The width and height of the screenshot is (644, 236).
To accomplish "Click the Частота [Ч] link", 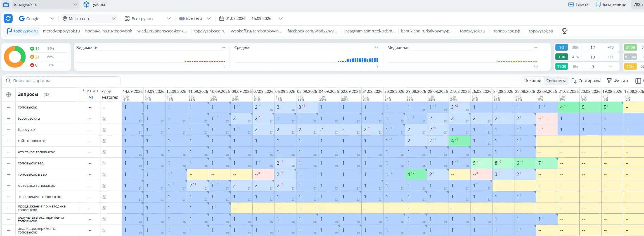I will pyautogui.click(x=90, y=97).
